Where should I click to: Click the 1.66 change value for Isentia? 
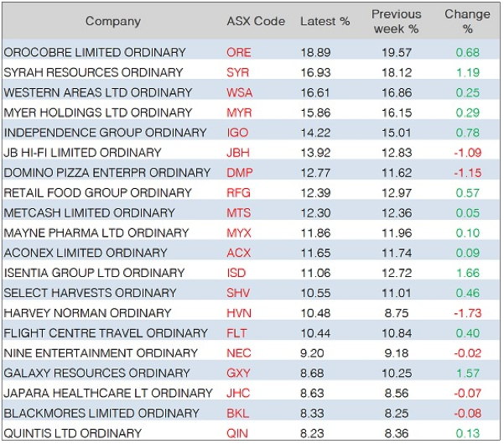(x=467, y=273)
